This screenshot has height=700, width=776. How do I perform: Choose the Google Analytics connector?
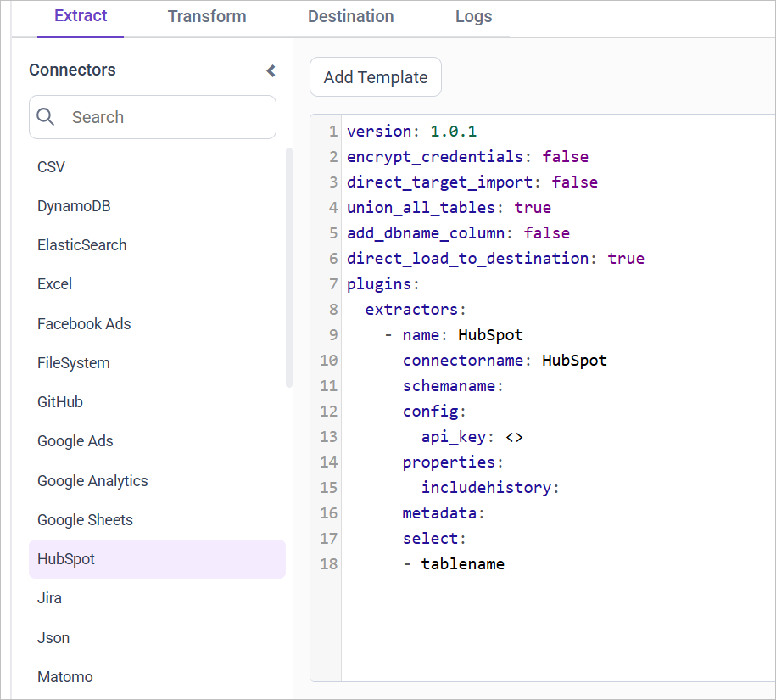(x=92, y=480)
